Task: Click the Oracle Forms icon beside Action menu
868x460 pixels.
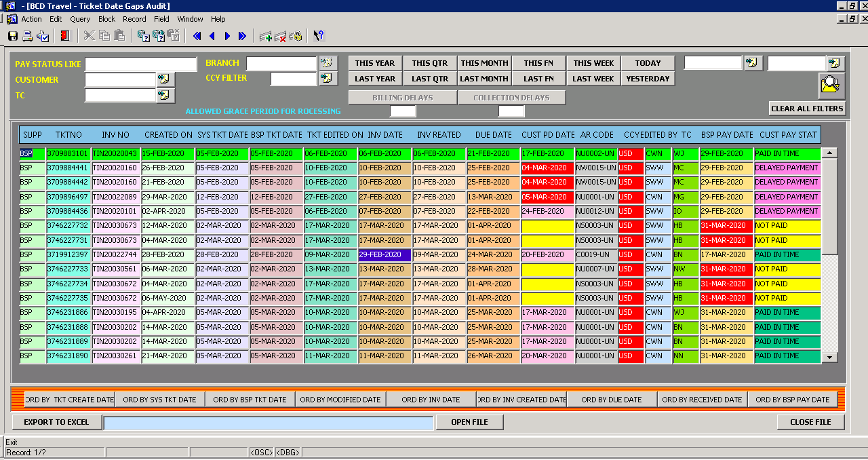Action: 12,19
